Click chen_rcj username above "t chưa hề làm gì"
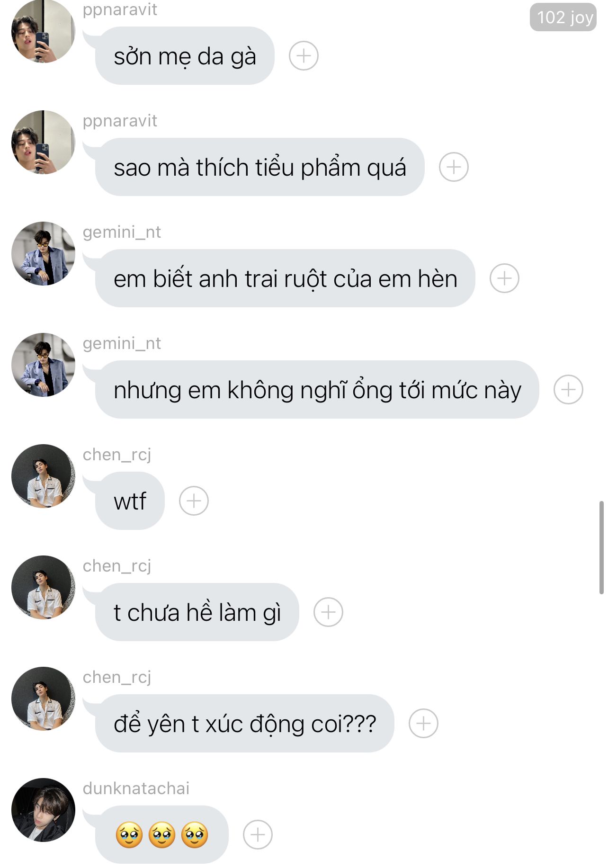The image size is (608, 868). [117, 566]
